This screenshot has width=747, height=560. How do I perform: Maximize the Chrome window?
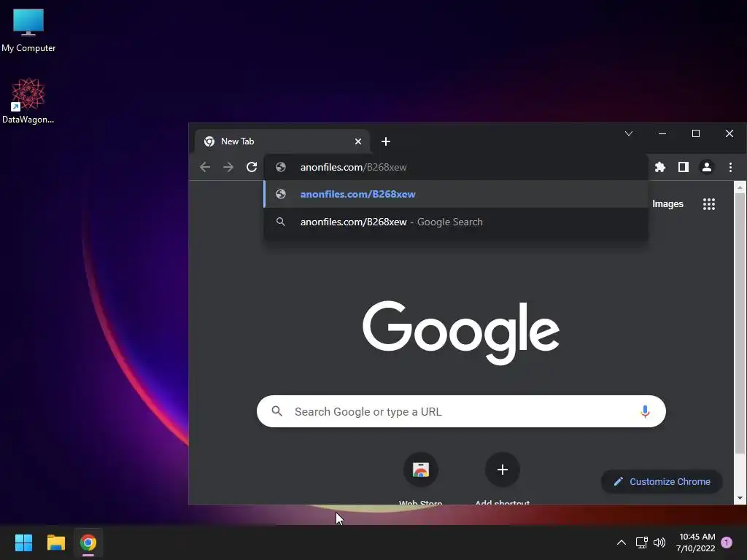point(695,133)
